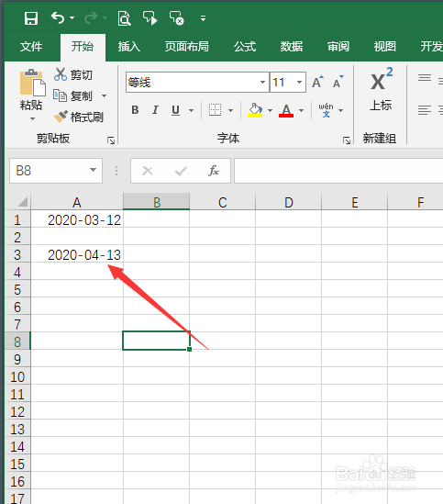
Task: Increase font size with large A icon
Action: (x=317, y=82)
